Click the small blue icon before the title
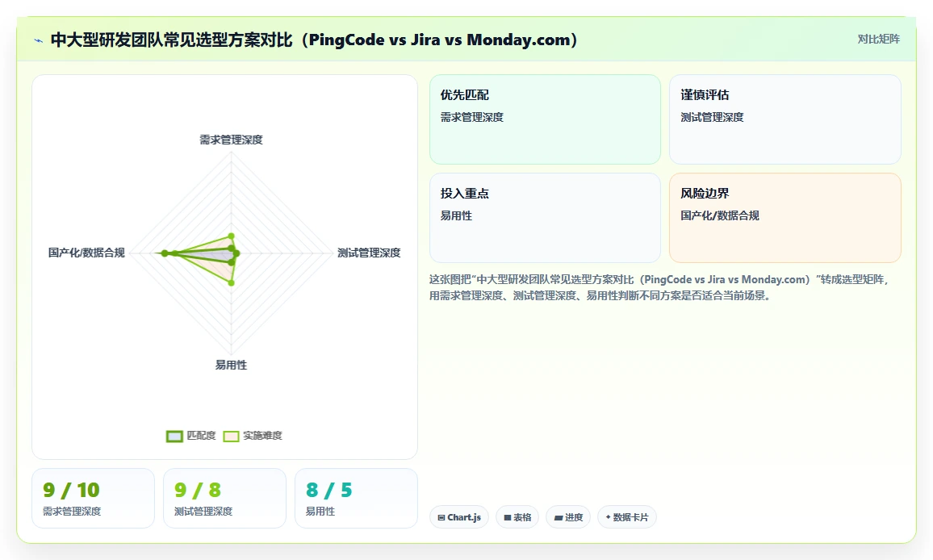This screenshot has width=933, height=560. point(39,41)
